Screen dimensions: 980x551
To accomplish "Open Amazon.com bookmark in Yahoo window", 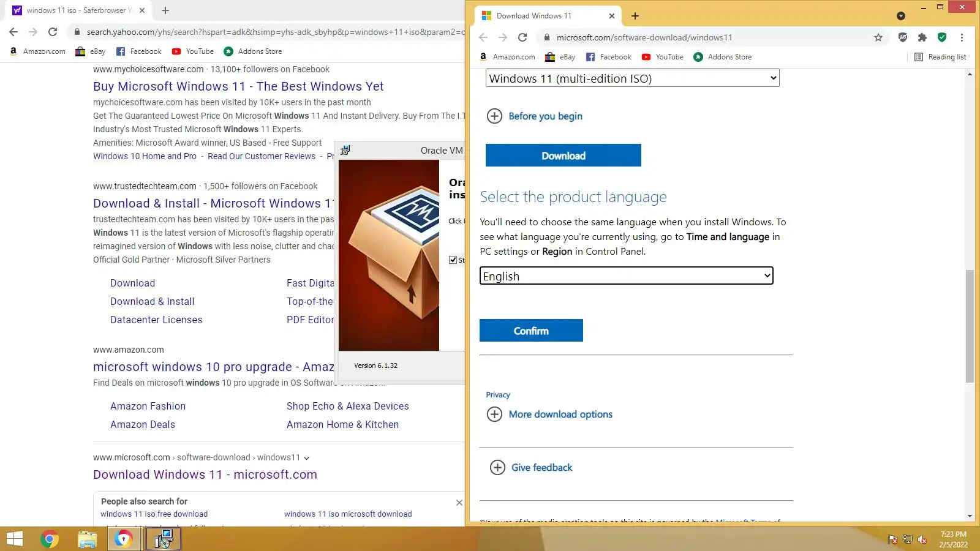I will (38, 51).
